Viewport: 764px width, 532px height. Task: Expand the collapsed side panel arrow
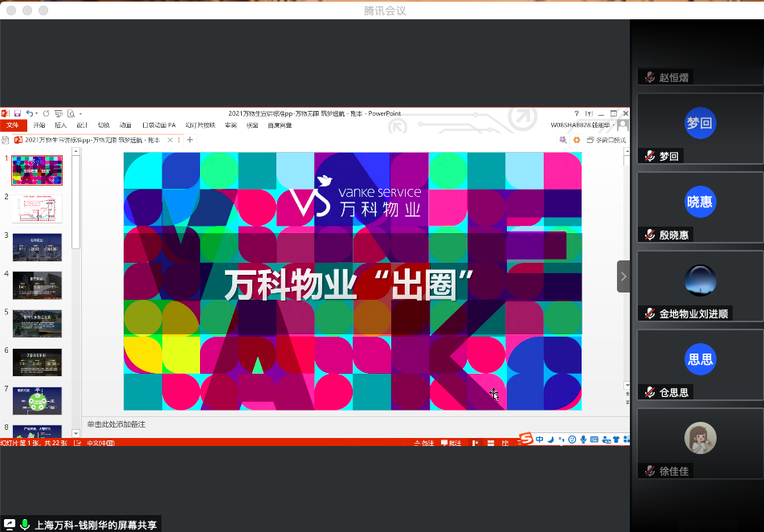[623, 276]
